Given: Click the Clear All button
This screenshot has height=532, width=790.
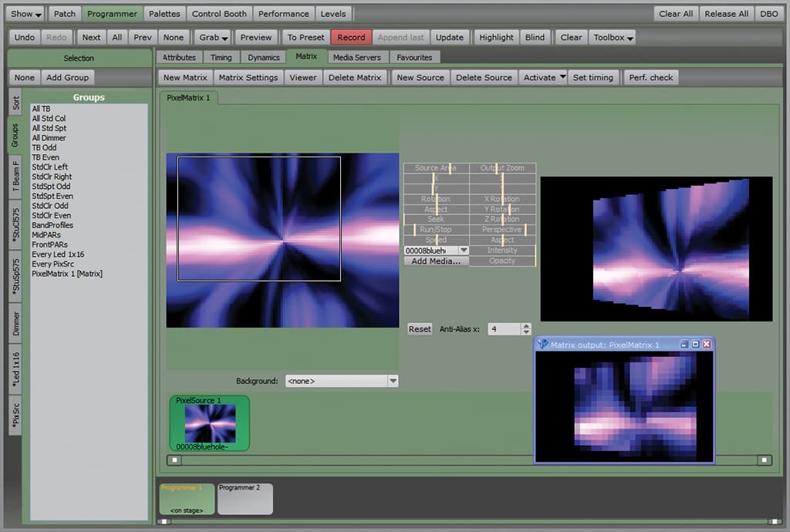Looking at the screenshot, I should coord(676,14).
